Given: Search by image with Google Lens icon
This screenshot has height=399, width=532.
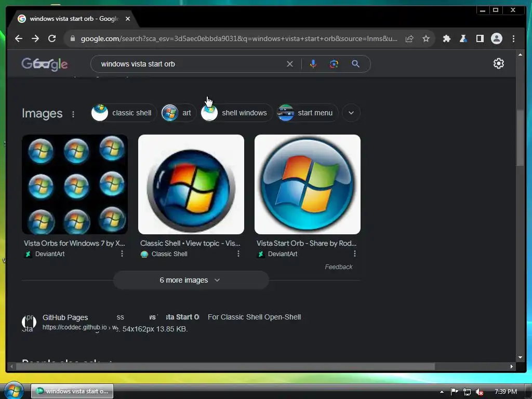Looking at the screenshot, I should pyautogui.click(x=334, y=64).
